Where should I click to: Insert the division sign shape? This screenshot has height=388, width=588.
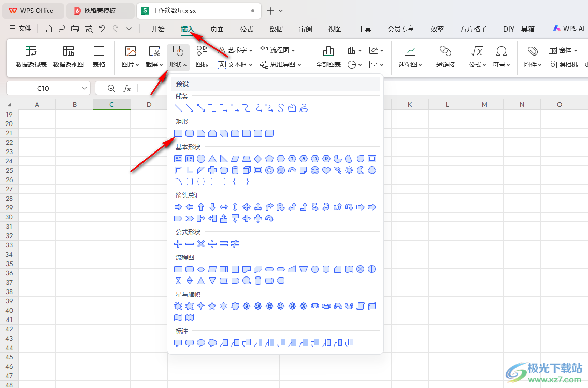pos(212,244)
